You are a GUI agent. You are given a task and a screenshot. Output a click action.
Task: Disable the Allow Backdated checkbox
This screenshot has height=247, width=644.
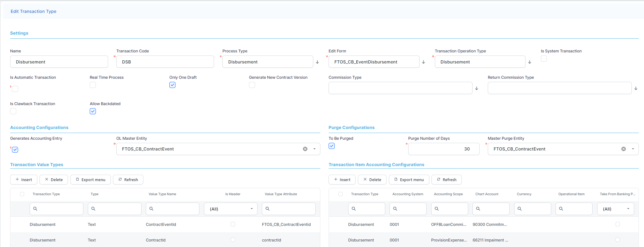[93, 111]
